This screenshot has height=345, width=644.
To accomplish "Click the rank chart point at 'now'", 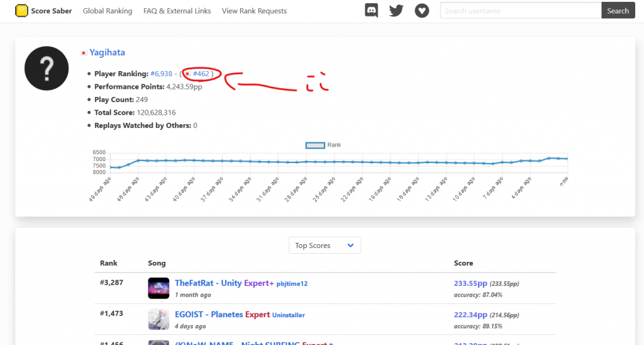I will pyautogui.click(x=567, y=159).
